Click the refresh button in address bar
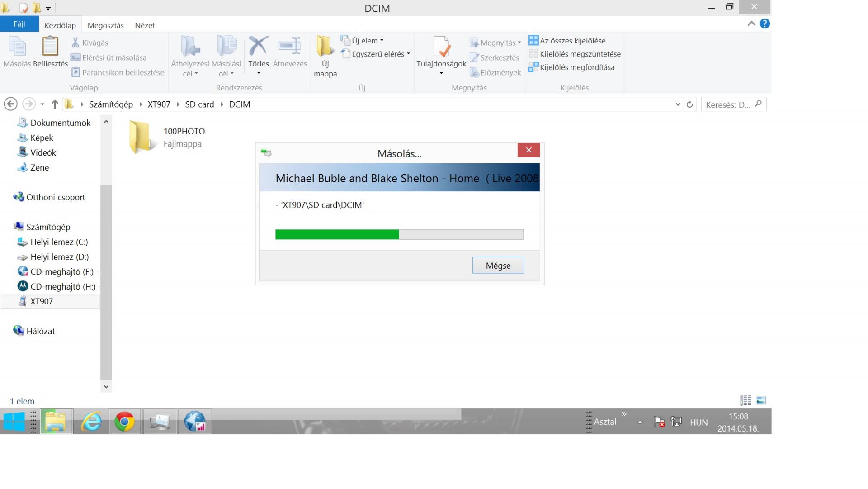The width and height of the screenshot is (868, 489). coord(689,104)
